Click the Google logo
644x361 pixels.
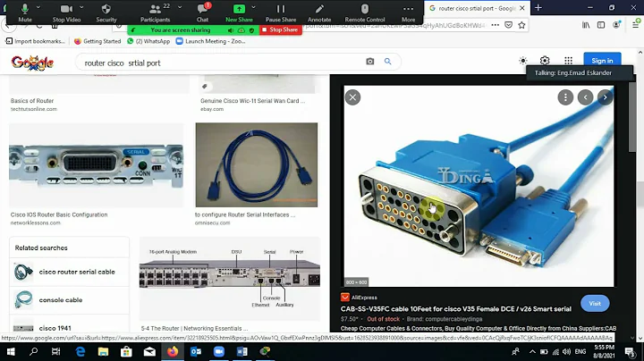32,63
